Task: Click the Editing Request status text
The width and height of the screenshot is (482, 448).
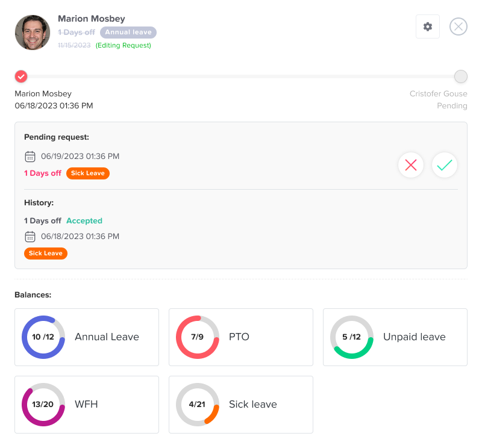Action: pos(124,45)
